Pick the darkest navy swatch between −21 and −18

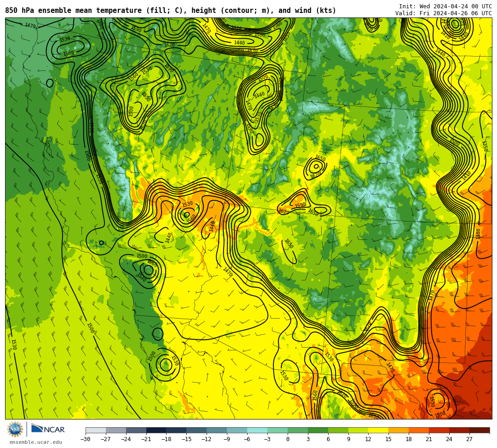(x=156, y=430)
